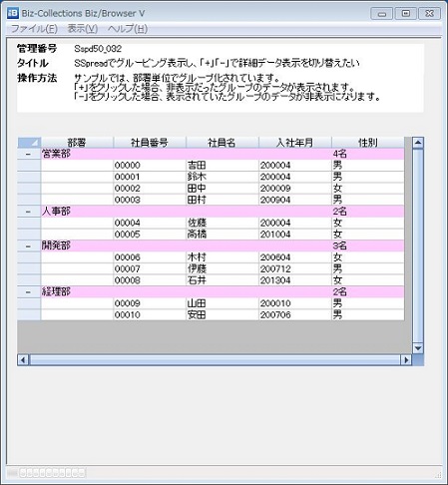The image size is (448, 485).
Task: Click the horizontal scroll right arrow
Action: [x=406, y=360]
